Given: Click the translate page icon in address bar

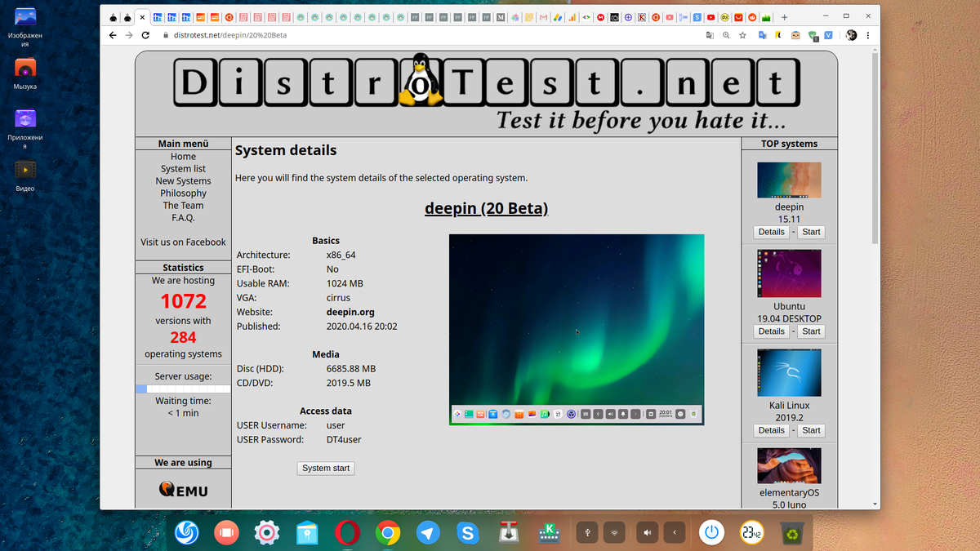Looking at the screenshot, I should pyautogui.click(x=709, y=35).
